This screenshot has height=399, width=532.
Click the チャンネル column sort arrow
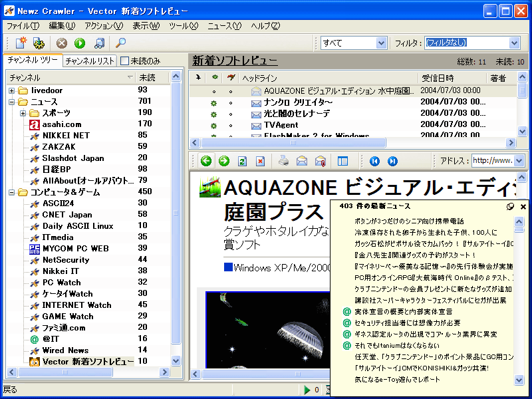(130, 77)
